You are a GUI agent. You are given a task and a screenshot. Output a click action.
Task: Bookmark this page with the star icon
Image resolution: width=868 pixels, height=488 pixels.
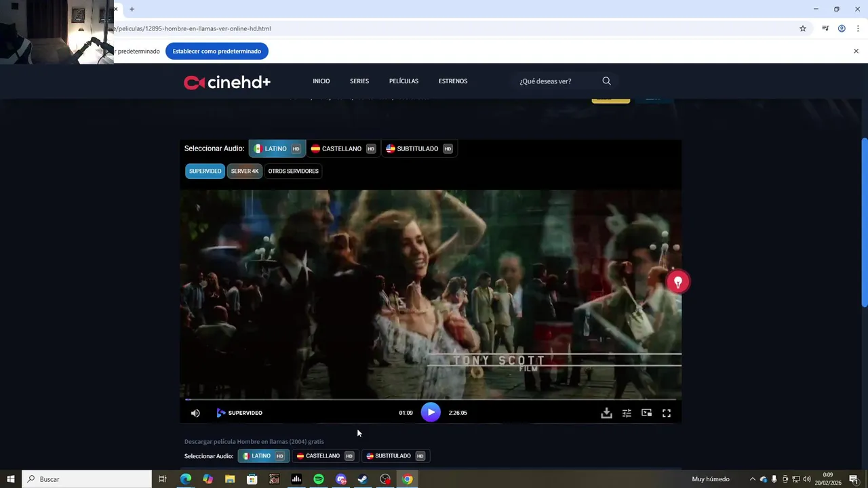coord(803,28)
